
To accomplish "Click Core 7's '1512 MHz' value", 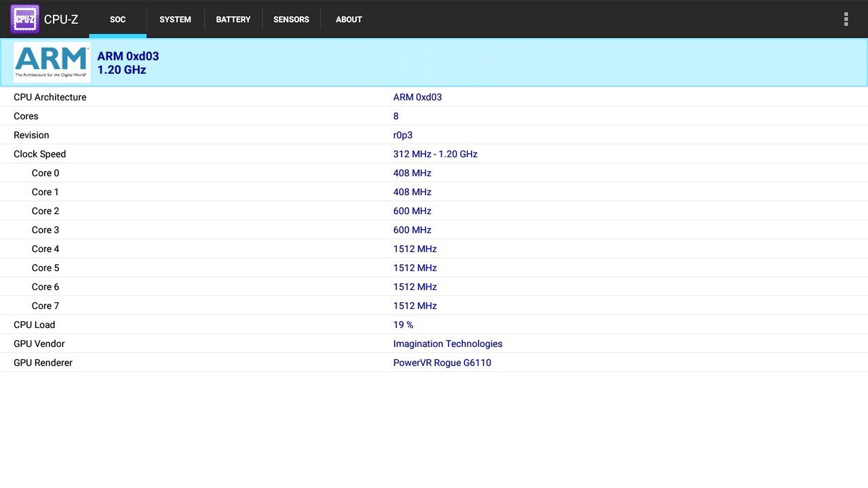I will [x=415, y=306].
